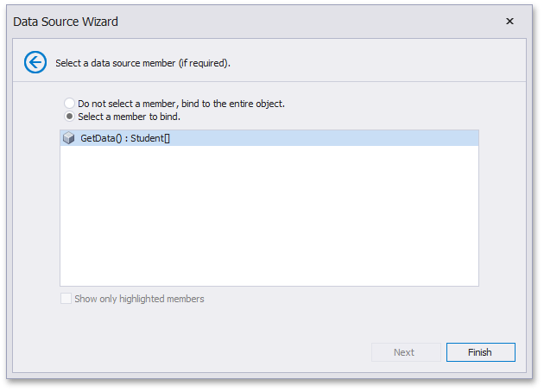
Task: Close the Data Source Wizard dialog
Action: click(x=509, y=21)
